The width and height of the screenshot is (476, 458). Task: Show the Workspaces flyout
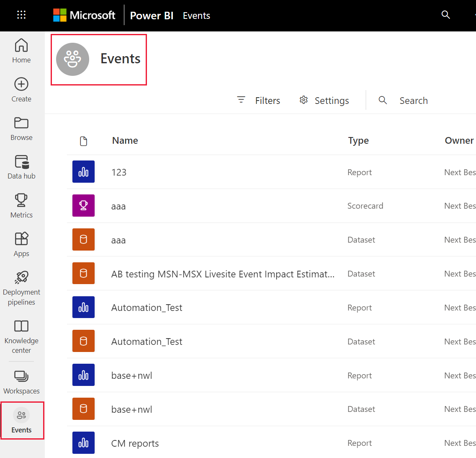(21, 382)
